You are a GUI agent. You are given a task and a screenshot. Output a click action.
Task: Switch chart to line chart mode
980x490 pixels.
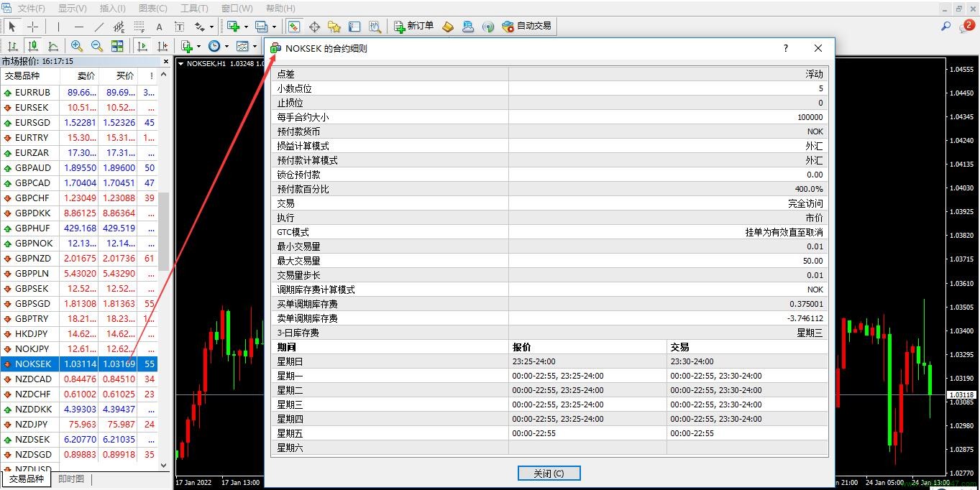52,46
